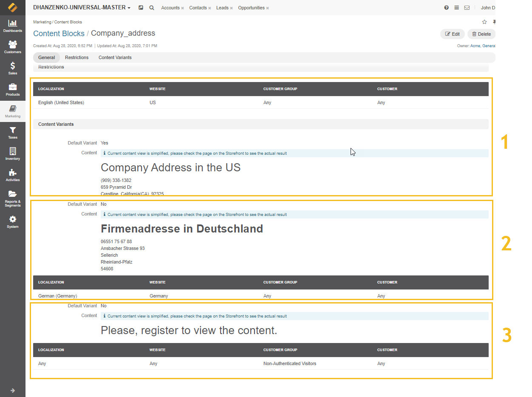Click the 06551 75 67 88 phone number
Screen dimensions: 532x397
click(116, 241)
